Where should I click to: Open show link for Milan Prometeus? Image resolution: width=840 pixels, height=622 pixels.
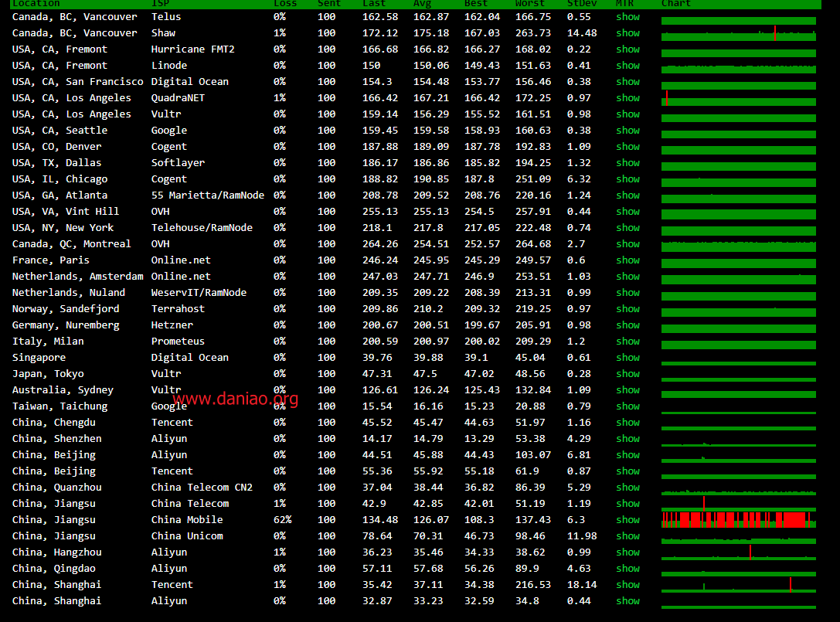pyautogui.click(x=627, y=342)
